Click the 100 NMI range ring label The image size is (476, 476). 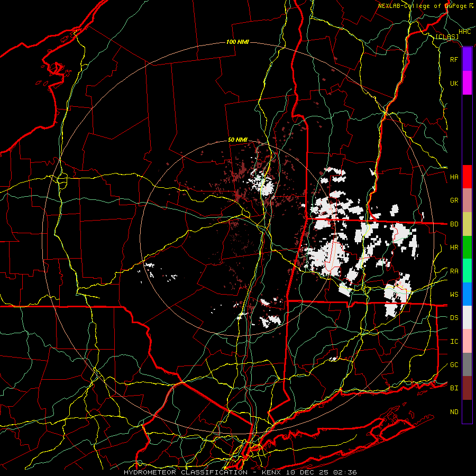[x=237, y=42]
